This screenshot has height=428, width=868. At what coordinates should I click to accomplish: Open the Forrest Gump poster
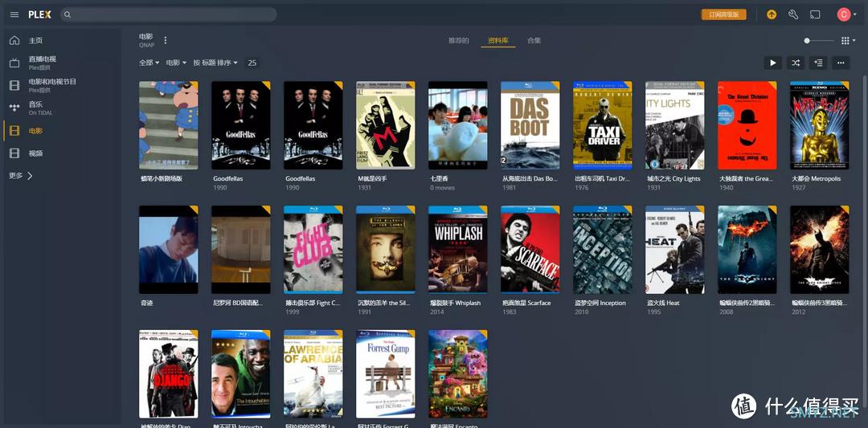[385, 374]
